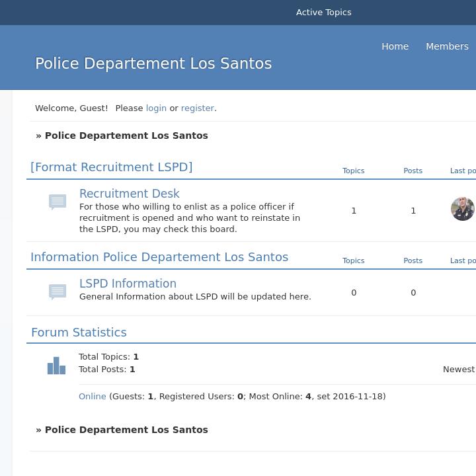This screenshot has height=476, width=476.
Task: Click the Police Departement Los Santos site title
Action: pyautogui.click(x=153, y=63)
